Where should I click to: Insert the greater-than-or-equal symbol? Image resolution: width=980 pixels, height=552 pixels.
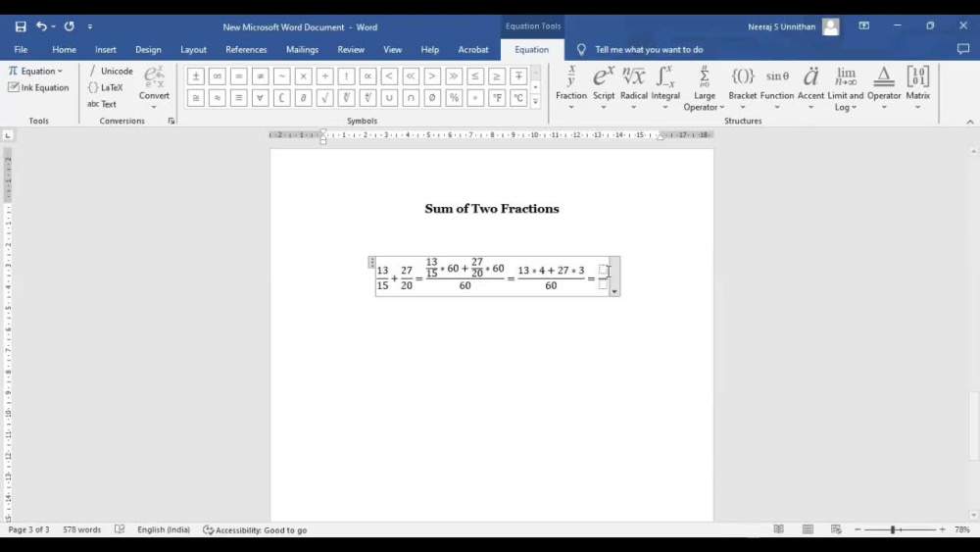click(x=496, y=76)
